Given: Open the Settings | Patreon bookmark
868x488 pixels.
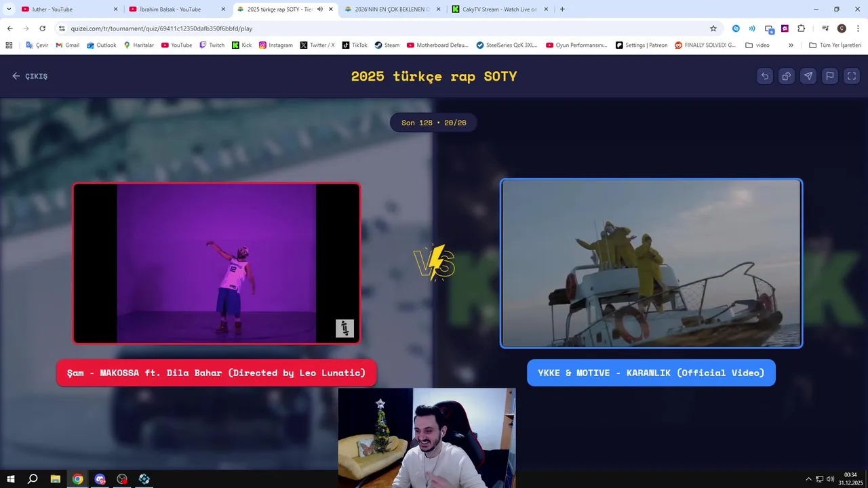Looking at the screenshot, I should pos(642,45).
